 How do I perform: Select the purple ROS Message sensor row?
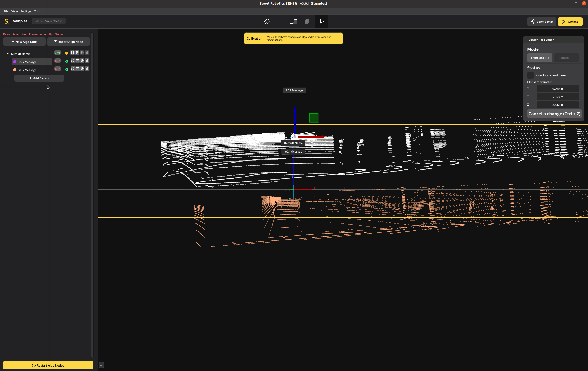point(32,62)
